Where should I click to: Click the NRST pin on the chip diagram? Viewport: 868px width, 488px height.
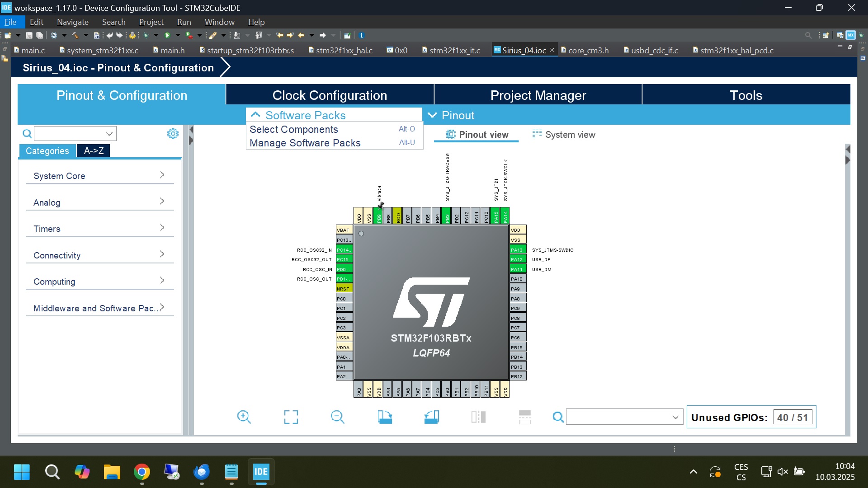[344, 288]
